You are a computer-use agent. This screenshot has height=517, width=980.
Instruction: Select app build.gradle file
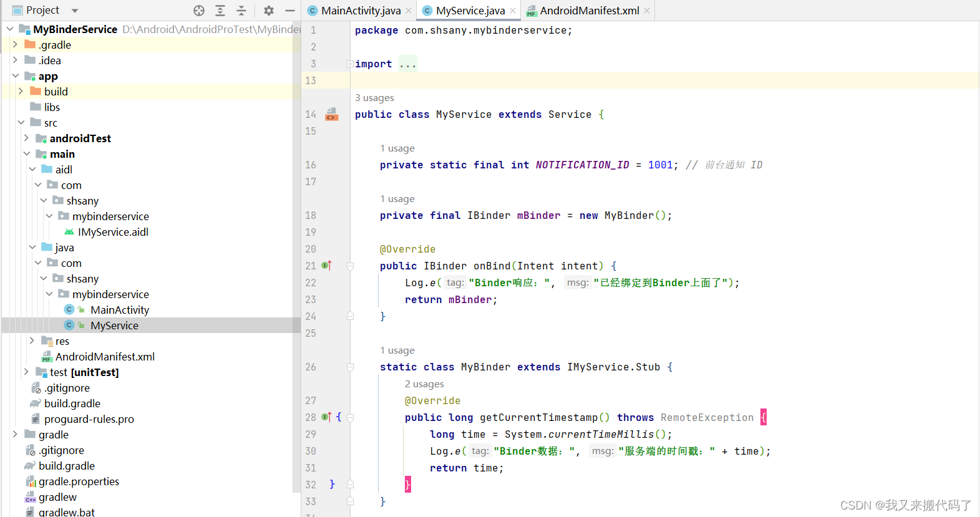(x=72, y=403)
